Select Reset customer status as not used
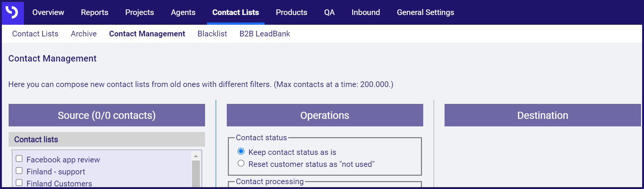The width and height of the screenshot is (644, 189). (x=241, y=163)
